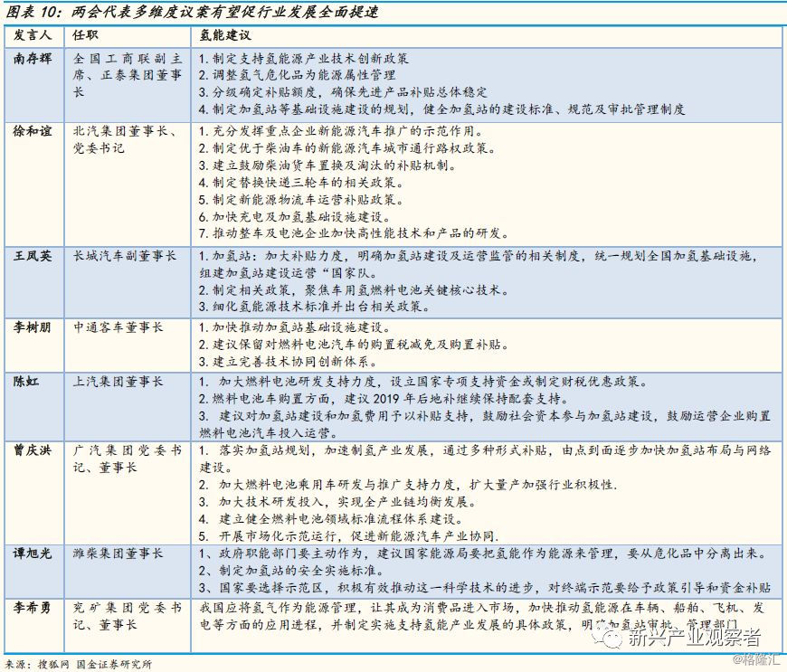The width and height of the screenshot is (787, 672).
Task: Click the line '6. 加快充电及加氢基础设施建设'
Action: (295, 217)
